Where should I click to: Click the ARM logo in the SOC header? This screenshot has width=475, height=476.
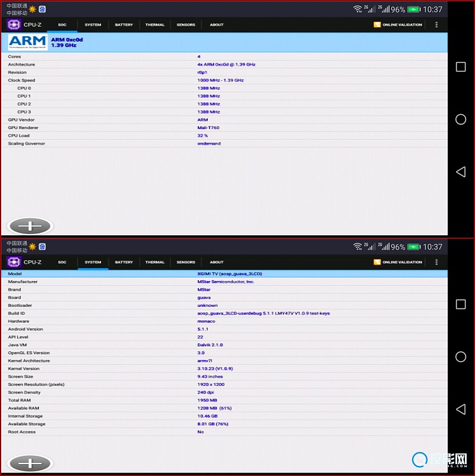tap(27, 42)
